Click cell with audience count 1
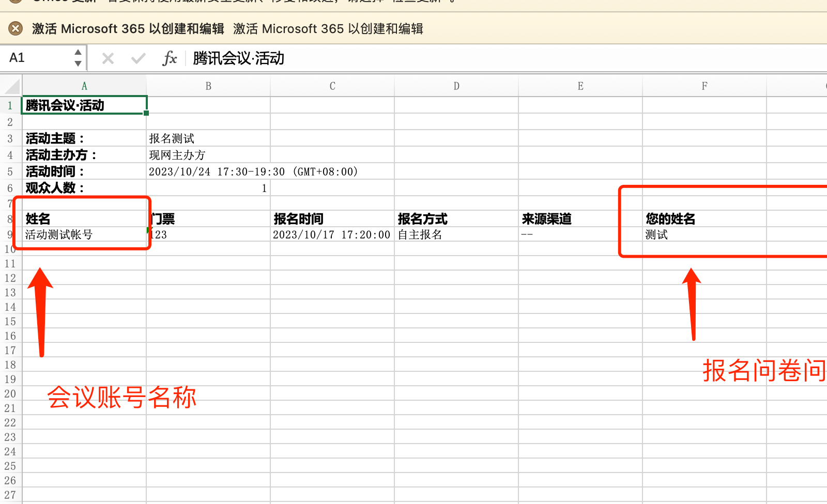Image resolution: width=827 pixels, height=504 pixels. [208, 188]
